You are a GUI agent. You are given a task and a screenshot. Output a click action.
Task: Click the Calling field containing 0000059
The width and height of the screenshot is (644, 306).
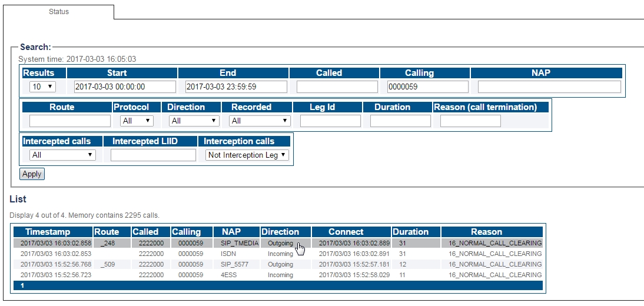(427, 87)
